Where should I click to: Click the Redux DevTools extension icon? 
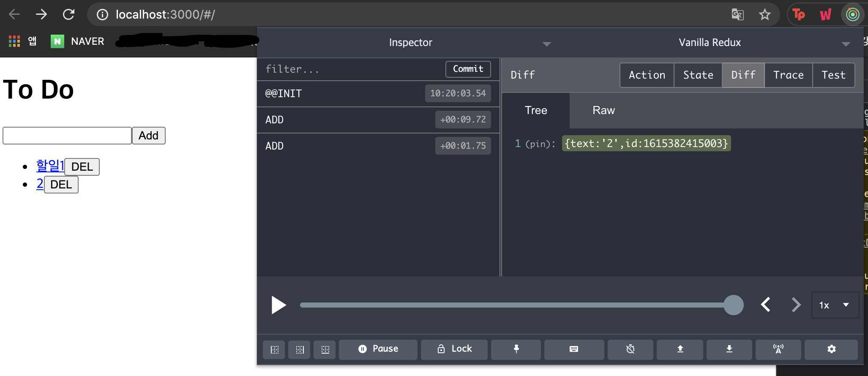852,14
